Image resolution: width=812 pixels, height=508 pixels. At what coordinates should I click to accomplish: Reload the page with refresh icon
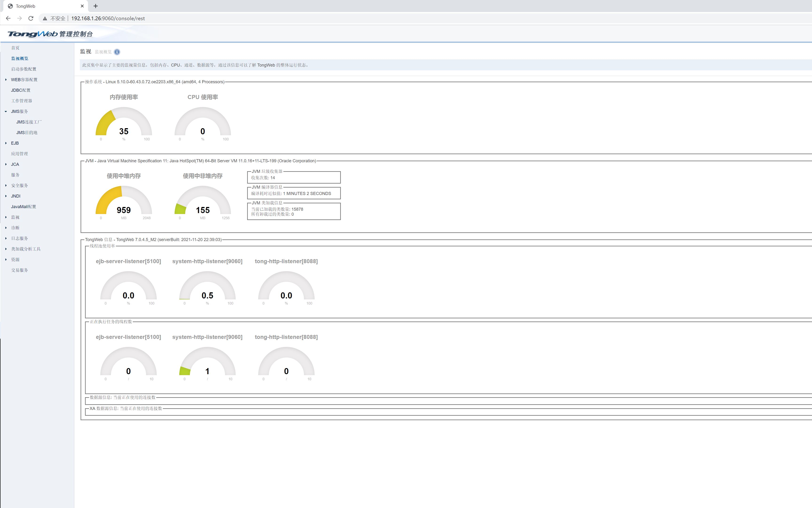pyautogui.click(x=31, y=19)
